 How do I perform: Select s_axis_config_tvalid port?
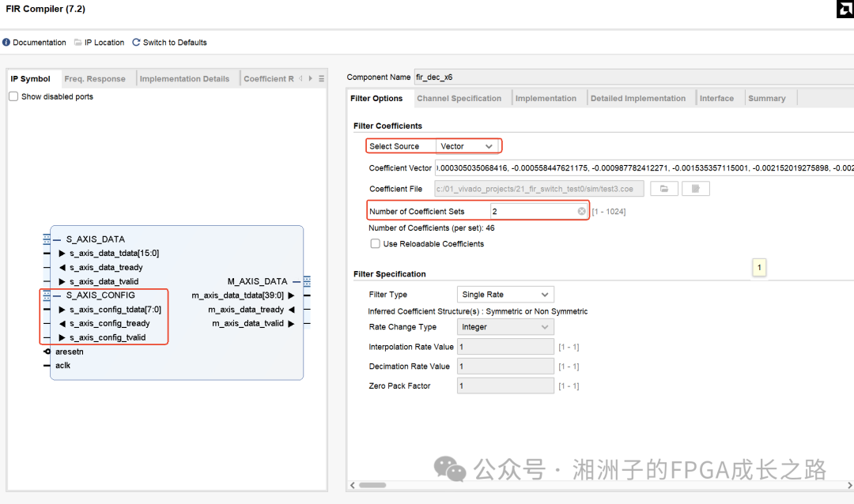(x=108, y=337)
